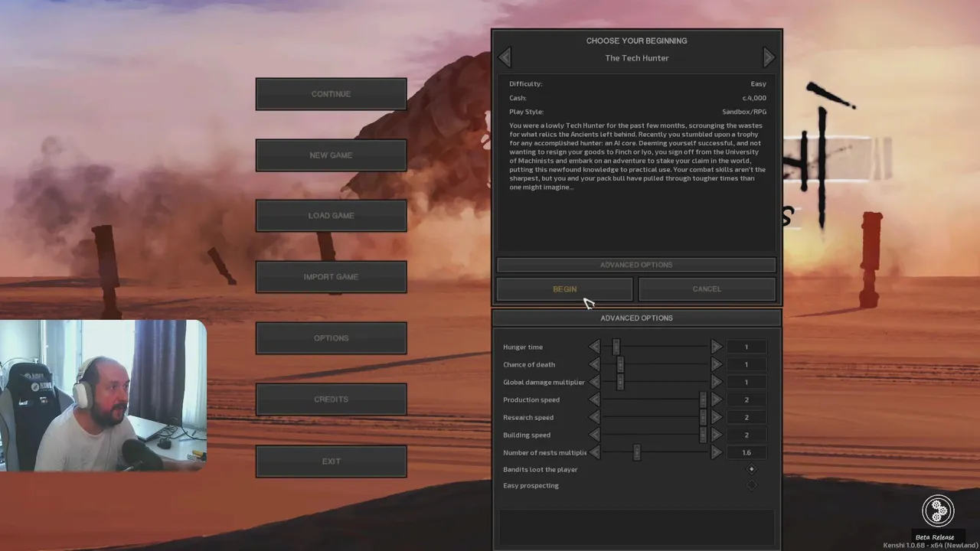Choose Import Game from the main menu
The height and width of the screenshot is (551, 980).
[331, 277]
